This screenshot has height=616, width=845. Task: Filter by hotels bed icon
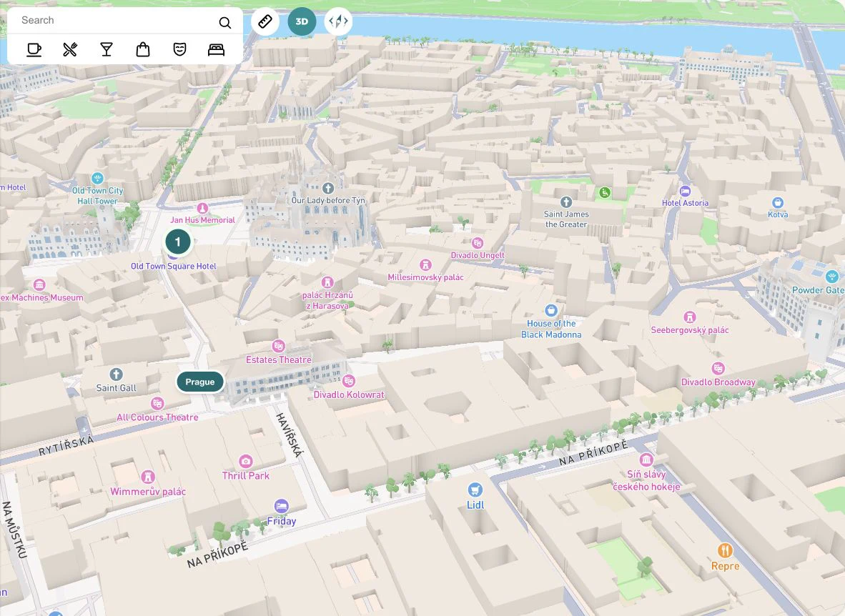[216, 49]
